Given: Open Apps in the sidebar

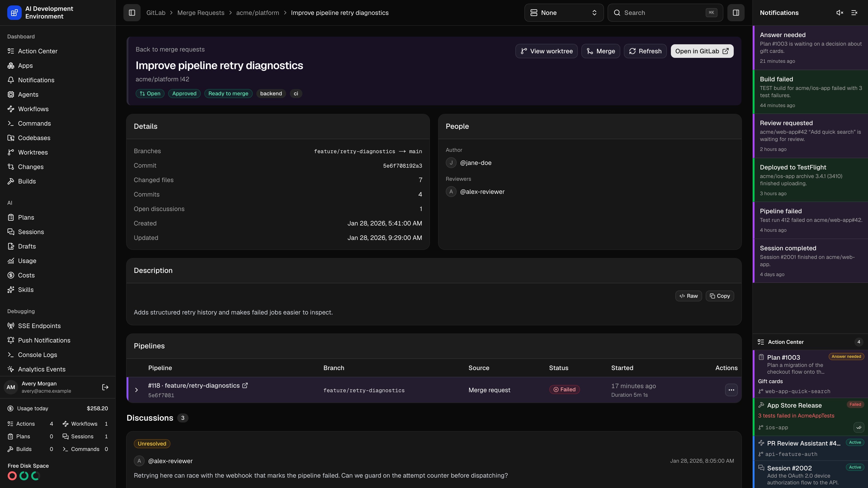Looking at the screenshot, I should (58, 66).
